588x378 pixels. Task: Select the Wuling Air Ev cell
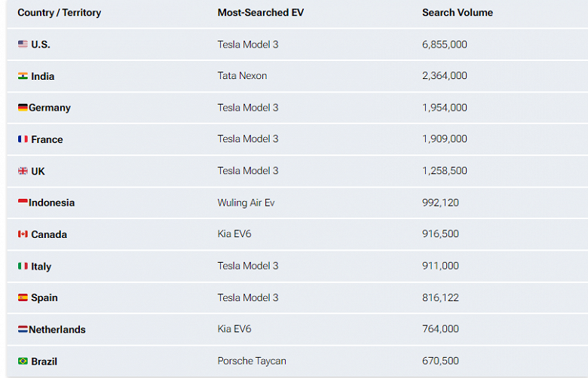(x=246, y=203)
